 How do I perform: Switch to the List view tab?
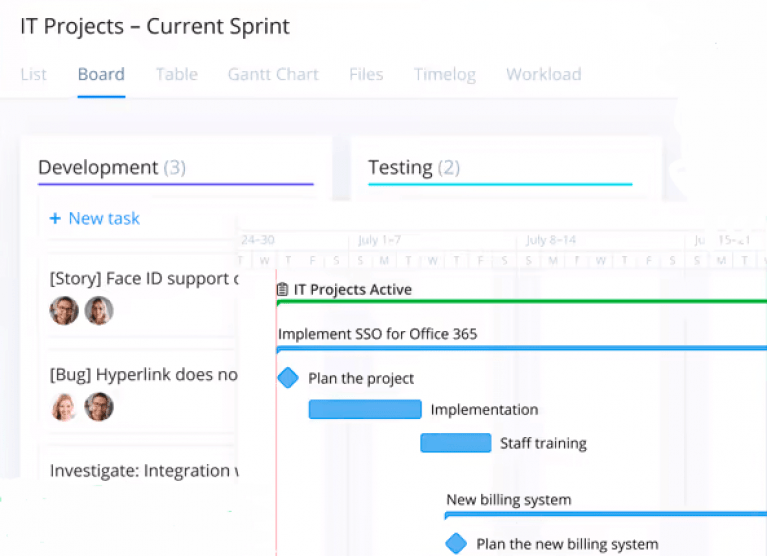click(33, 75)
